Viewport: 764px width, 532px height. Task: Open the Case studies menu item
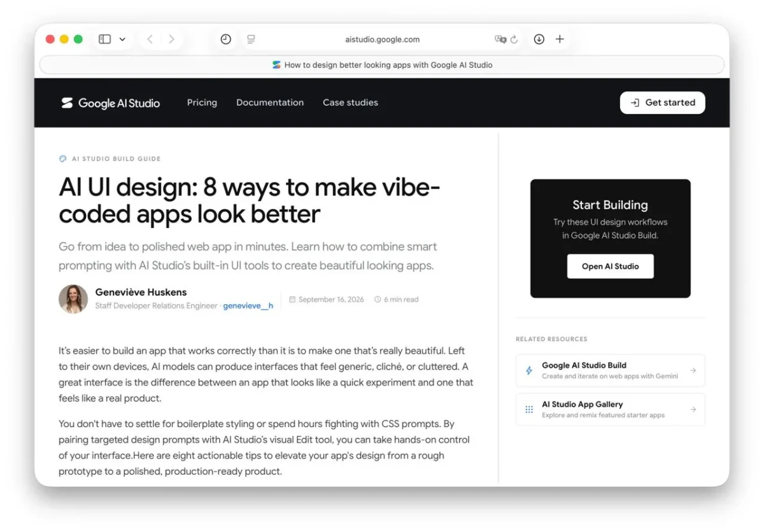pyautogui.click(x=350, y=102)
